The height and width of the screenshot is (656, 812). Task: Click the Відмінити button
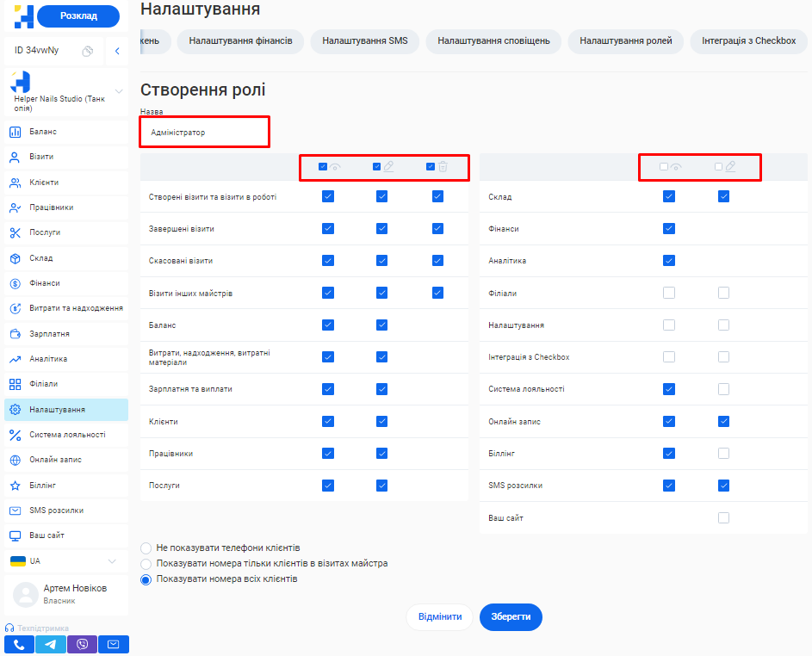[x=439, y=617]
